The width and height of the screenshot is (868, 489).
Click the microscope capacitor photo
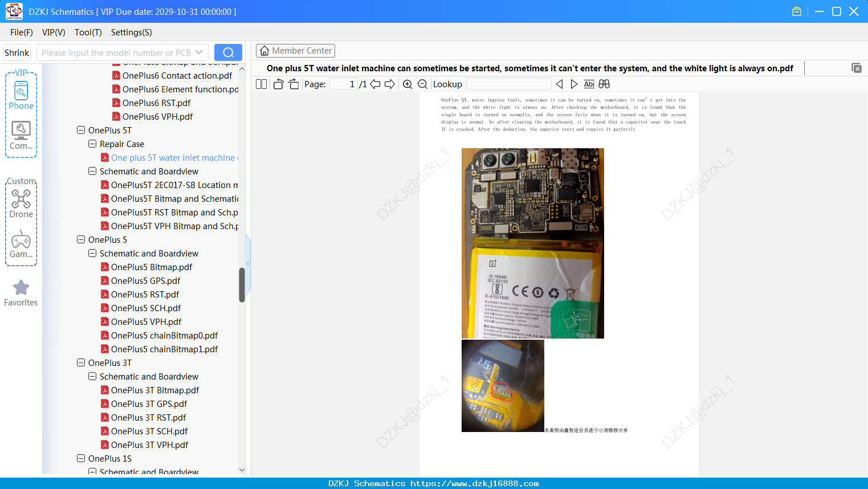coord(503,386)
